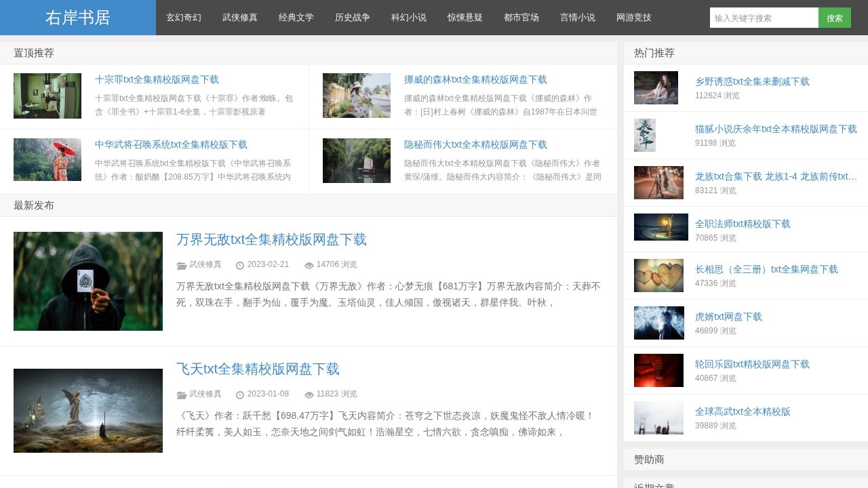Image resolution: width=868 pixels, height=488 pixels.
Task: Open 乡野诱惑txt全集未删减下载 in hot list
Action: point(752,81)
